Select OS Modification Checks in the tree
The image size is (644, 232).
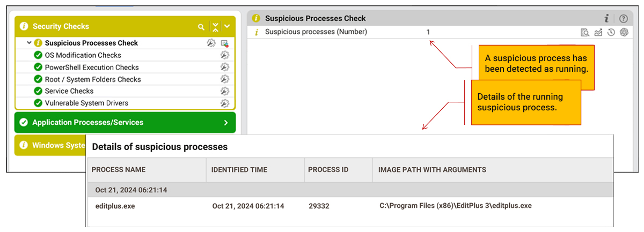(83, 55)
